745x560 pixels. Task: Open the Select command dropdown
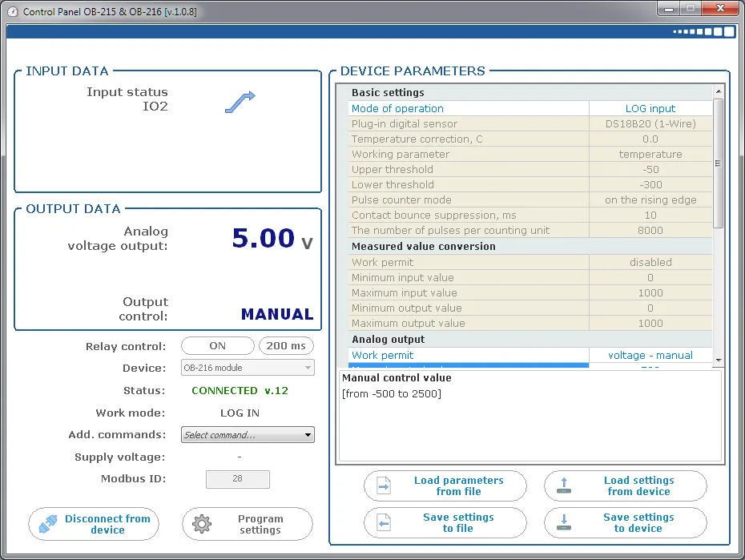[248, 434]
